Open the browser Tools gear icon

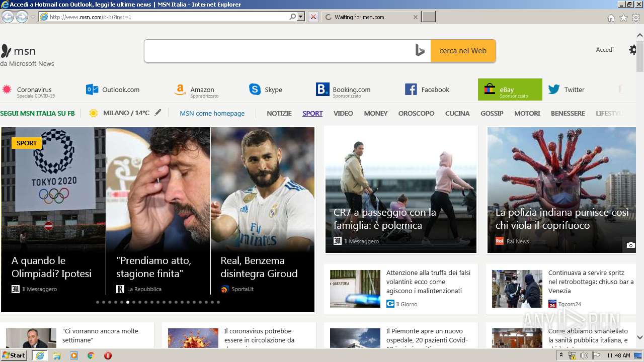pos(636,18)
